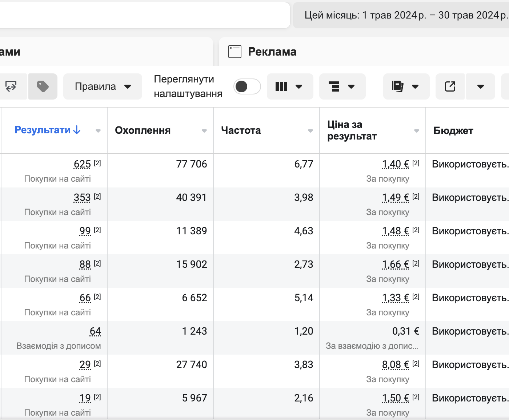Click the 19 results value
The width and height of the screenshot is (509, 420).
point(85,398)
